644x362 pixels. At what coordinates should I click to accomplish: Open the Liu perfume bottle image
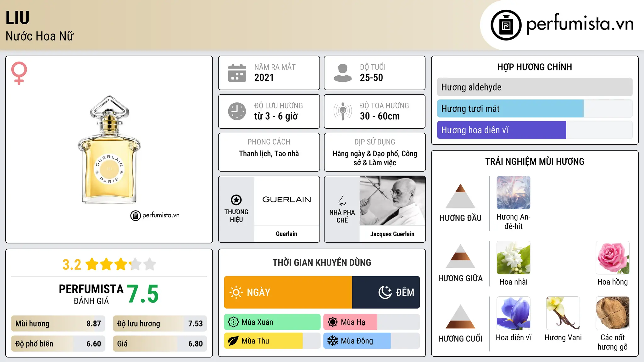(109, 150)
